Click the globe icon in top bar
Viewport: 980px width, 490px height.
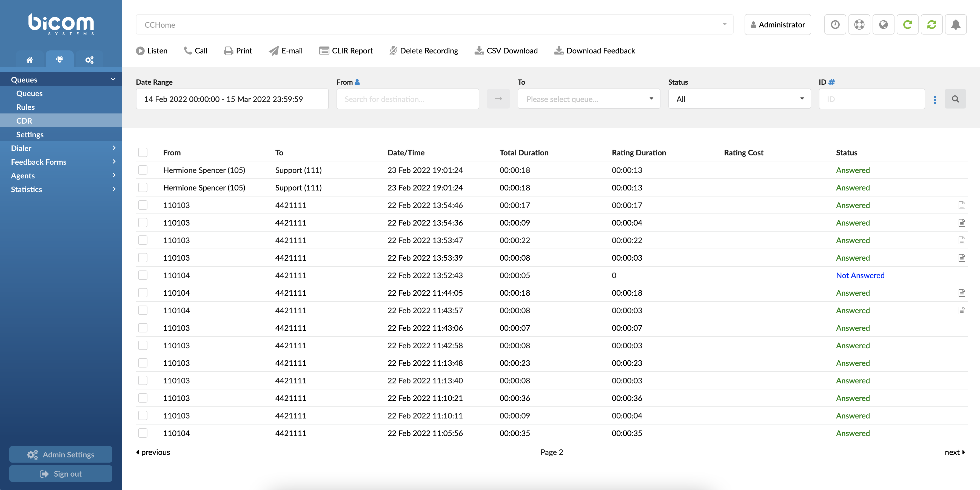point(883,25)
